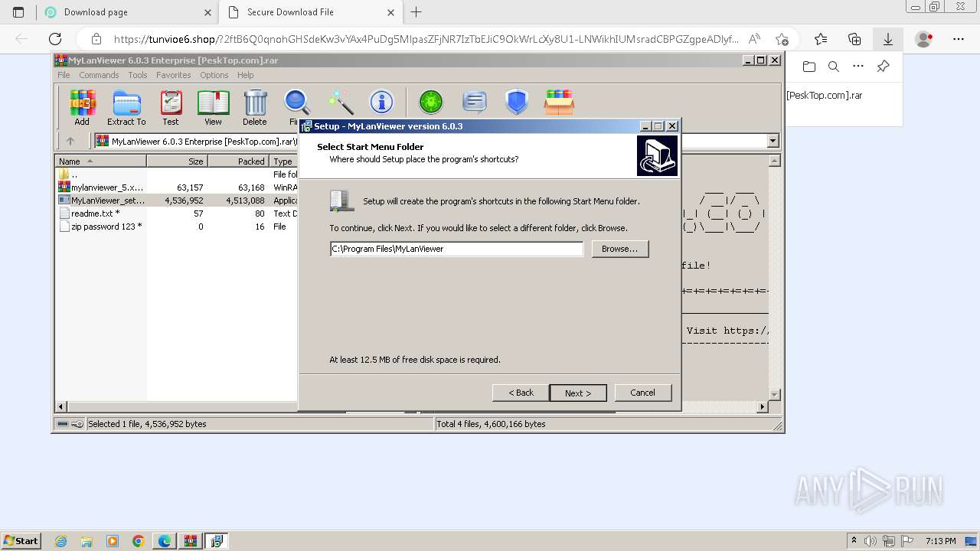Click the Delete trash can icon
Image resolution: width=980 pixels, height=551 pixels.
[255, 107]
